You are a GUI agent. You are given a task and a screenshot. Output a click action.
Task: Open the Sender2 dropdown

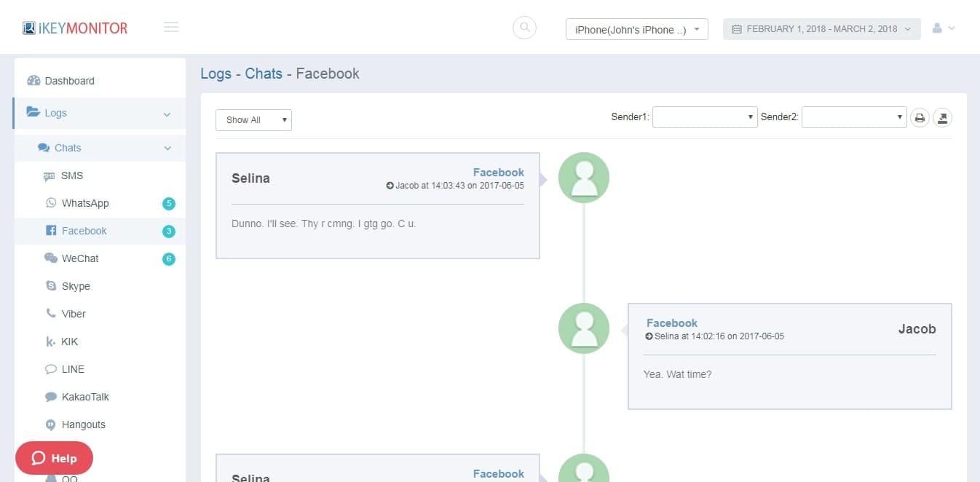(x=854, y=117)
